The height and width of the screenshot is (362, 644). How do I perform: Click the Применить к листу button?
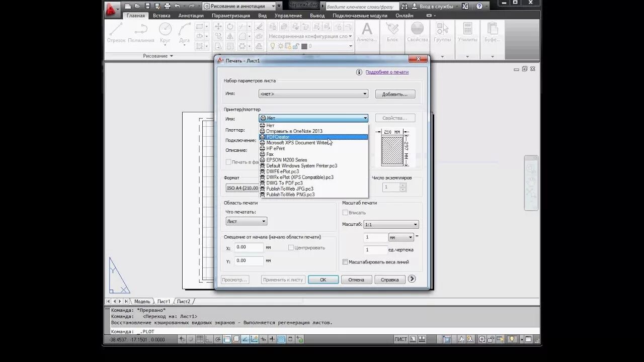[x=283, y=280]
